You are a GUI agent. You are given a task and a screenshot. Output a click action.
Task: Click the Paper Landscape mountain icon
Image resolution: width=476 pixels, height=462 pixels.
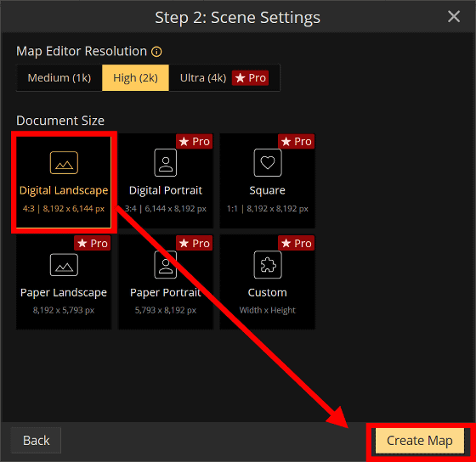click(x=64, y=265)
